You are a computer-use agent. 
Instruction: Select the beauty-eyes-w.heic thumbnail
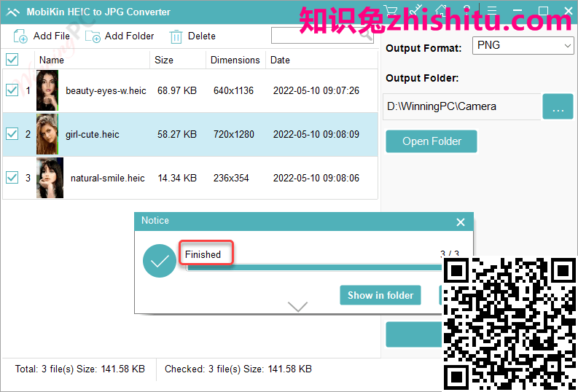[47, 90]
